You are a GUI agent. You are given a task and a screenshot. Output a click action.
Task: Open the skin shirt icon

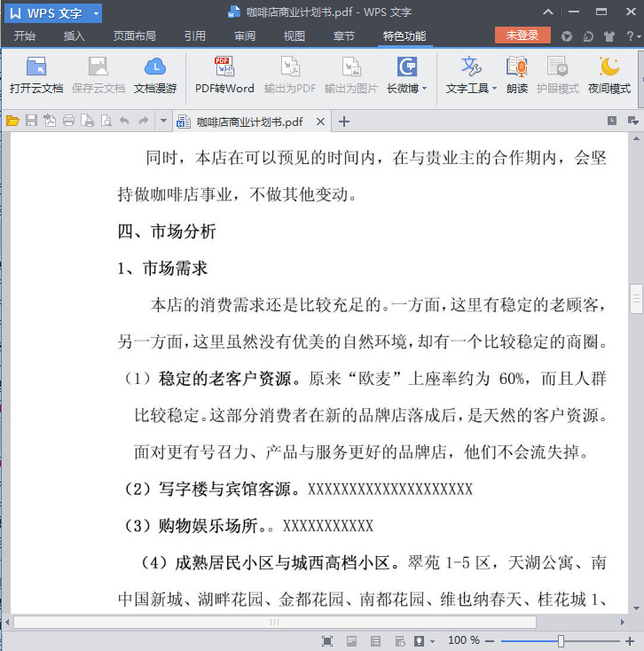[x=609, y=36]
